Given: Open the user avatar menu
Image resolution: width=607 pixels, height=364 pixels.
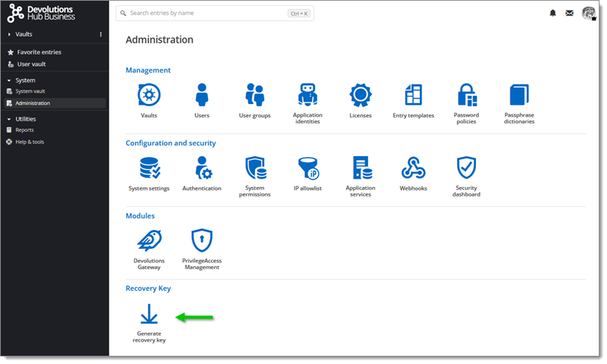Looking at the screenshot, I should point(589,13).
